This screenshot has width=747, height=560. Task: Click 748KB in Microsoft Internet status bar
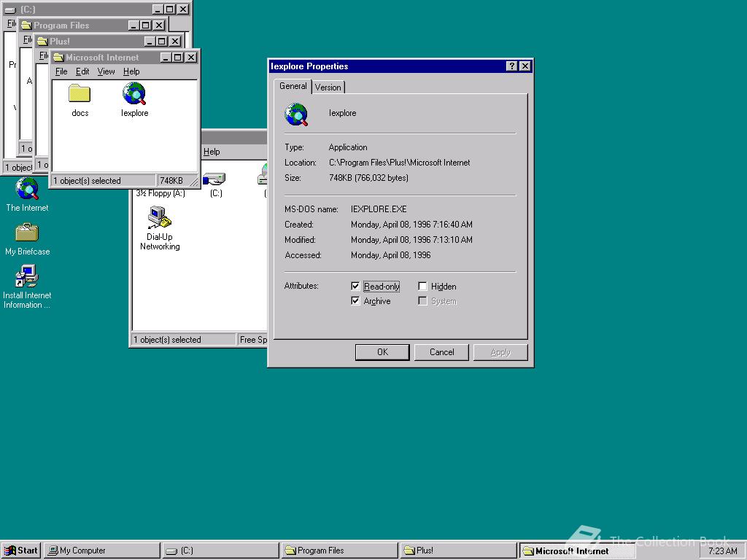click(x=171, y=181)
